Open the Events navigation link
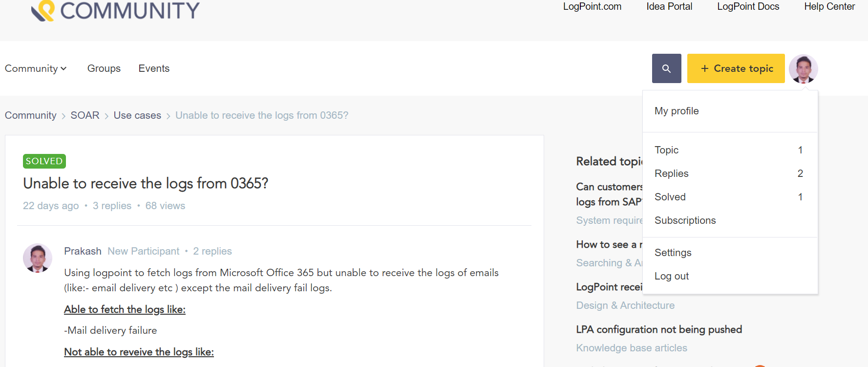 [x=154, y=68]
